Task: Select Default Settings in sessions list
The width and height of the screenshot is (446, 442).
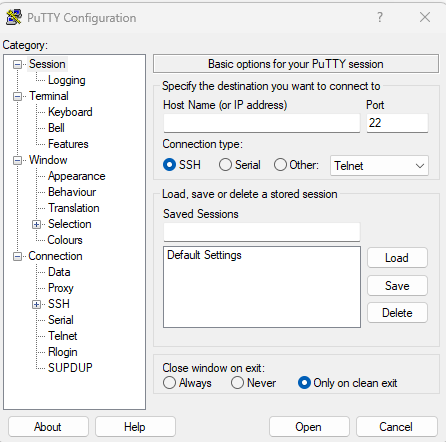Action: point(204,255)
